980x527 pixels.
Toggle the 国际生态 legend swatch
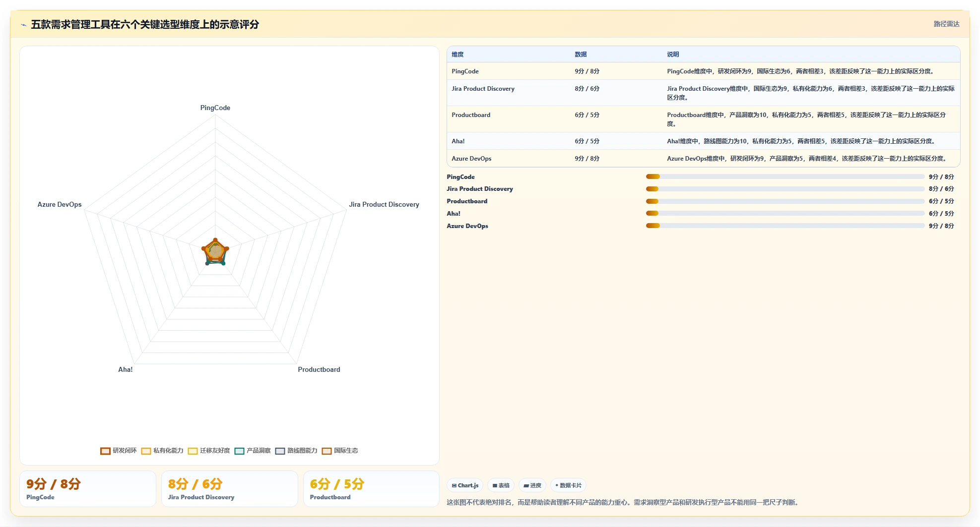click(327, 451)
